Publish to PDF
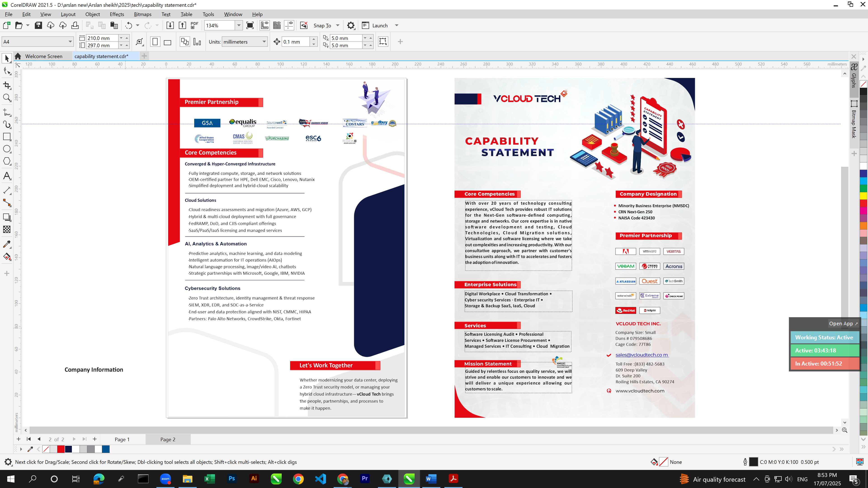Image resolution: width=868 pixels, height=488 pixels. (194, 25)
